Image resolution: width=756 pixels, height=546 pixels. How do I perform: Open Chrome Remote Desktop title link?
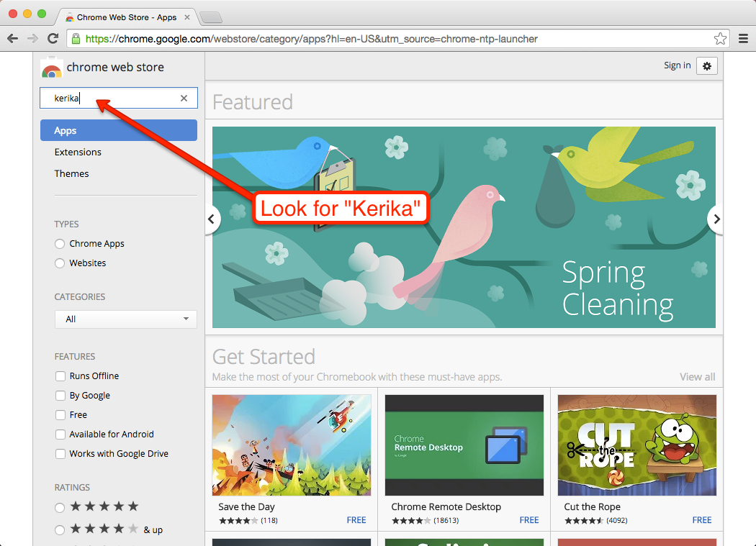446,506
